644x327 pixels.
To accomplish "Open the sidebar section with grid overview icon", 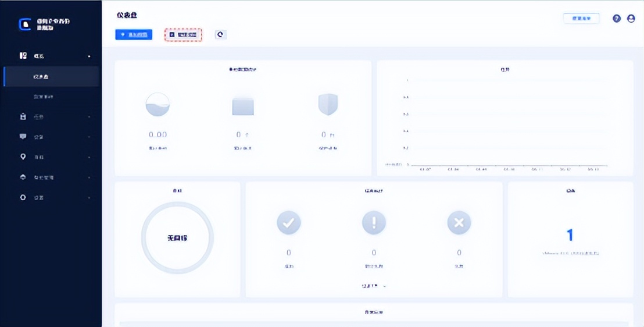I will [51, 56].
